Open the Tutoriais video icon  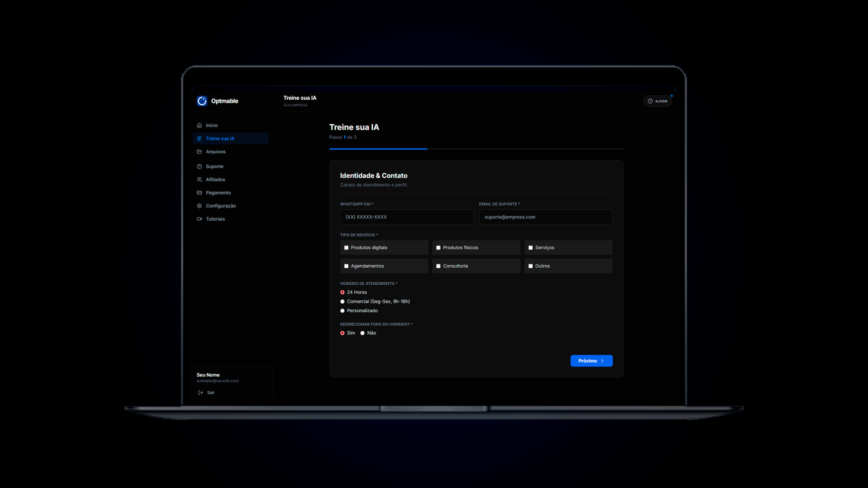[x=199, y=219]
